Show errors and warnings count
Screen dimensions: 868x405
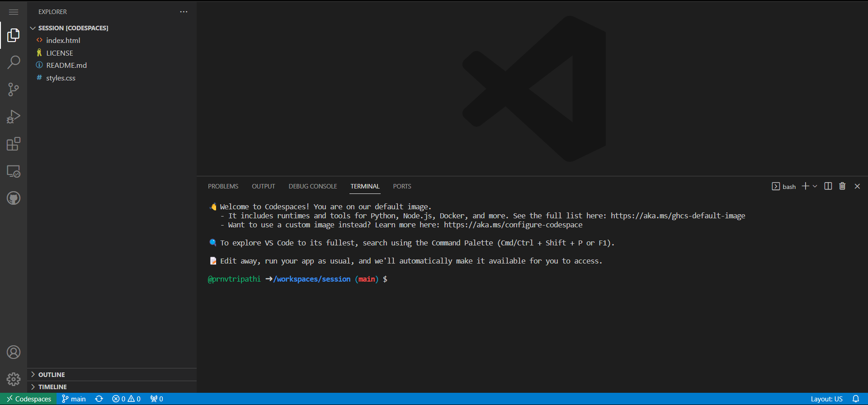click(x=127, y=399)
